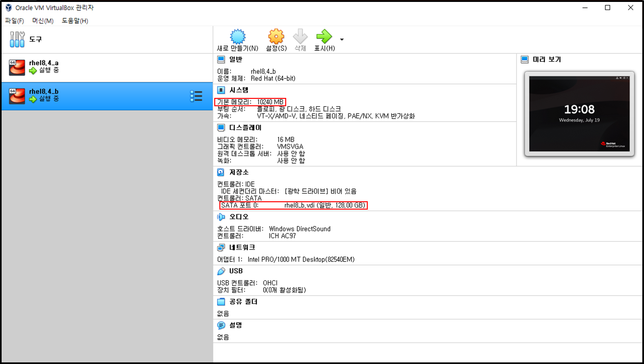The width and height of the screenshot is (644, 364).
Task: Click the Display (디스플레이) section header
Action: 245,128
